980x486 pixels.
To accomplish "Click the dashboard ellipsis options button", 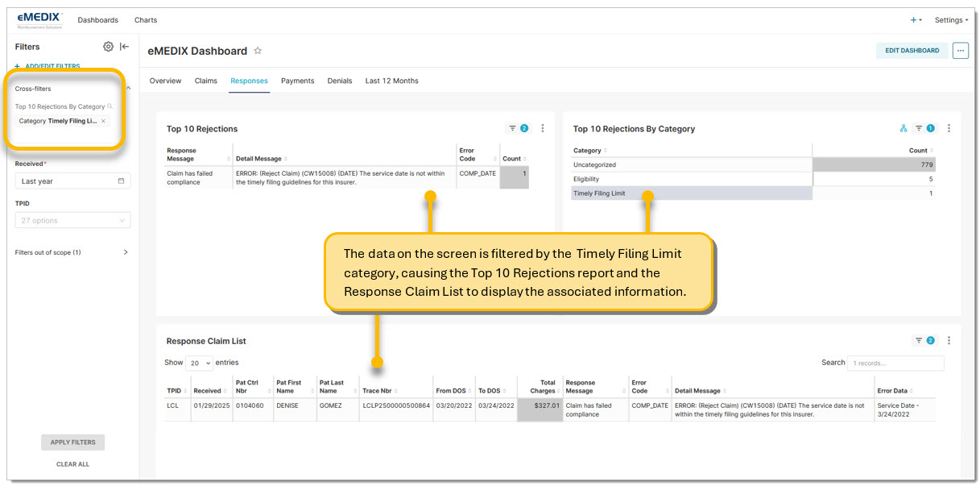I will pos(960,51).
